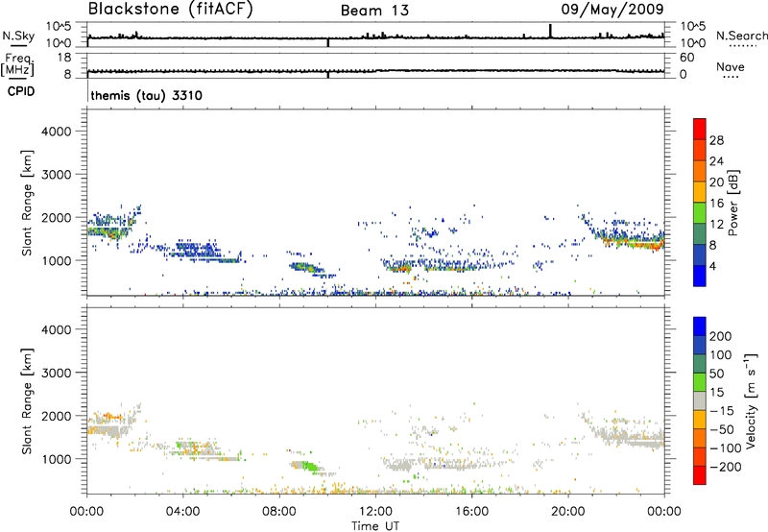Viewport: 768px width, 532px height.
Task: Select the "Beam 13" heading text
Action: (x=374, y=11)
